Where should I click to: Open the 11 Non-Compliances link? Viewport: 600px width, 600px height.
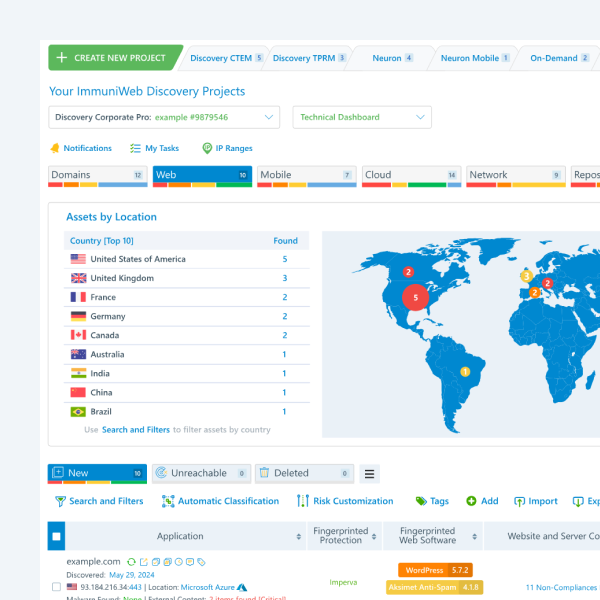pyautogui.click(x=562, y=587)
